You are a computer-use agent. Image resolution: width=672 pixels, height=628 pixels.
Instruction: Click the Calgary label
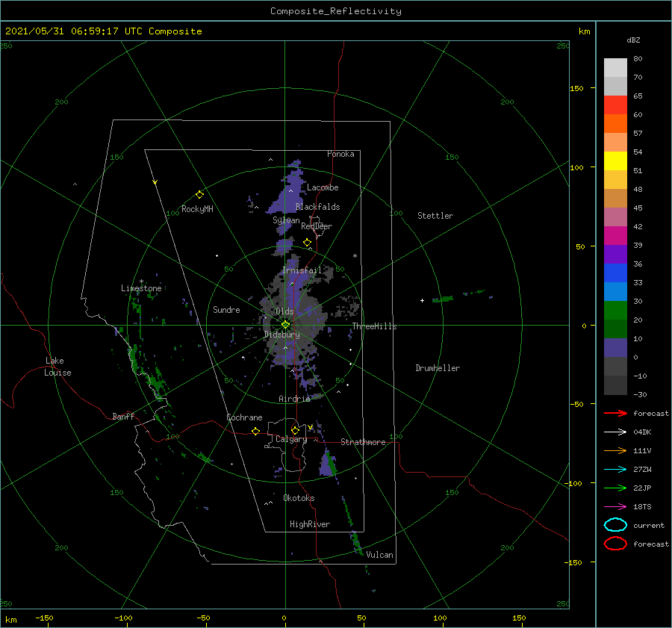[291, 439]
